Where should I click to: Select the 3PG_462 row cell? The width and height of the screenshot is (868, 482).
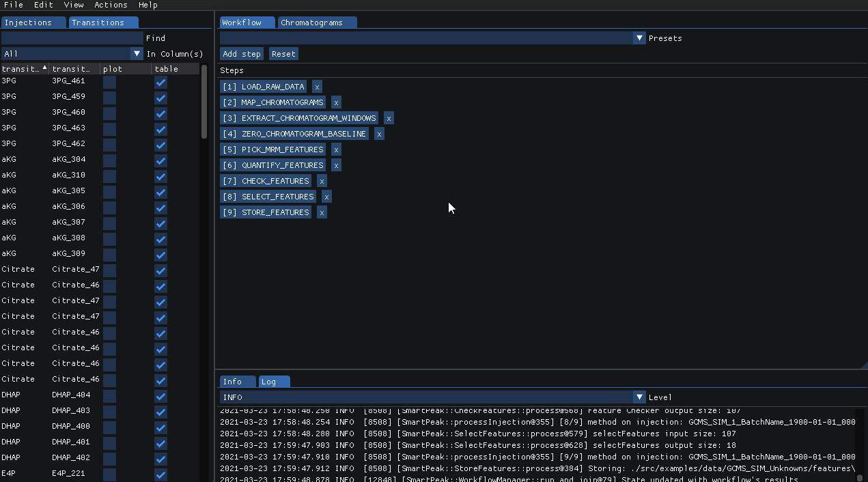click(68, 143)
